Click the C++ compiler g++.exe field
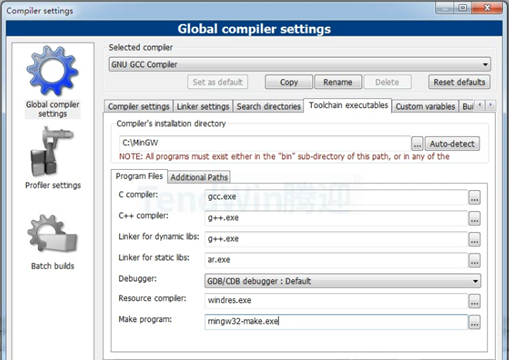Screen dimensions: 509x360 click(336, 218)
